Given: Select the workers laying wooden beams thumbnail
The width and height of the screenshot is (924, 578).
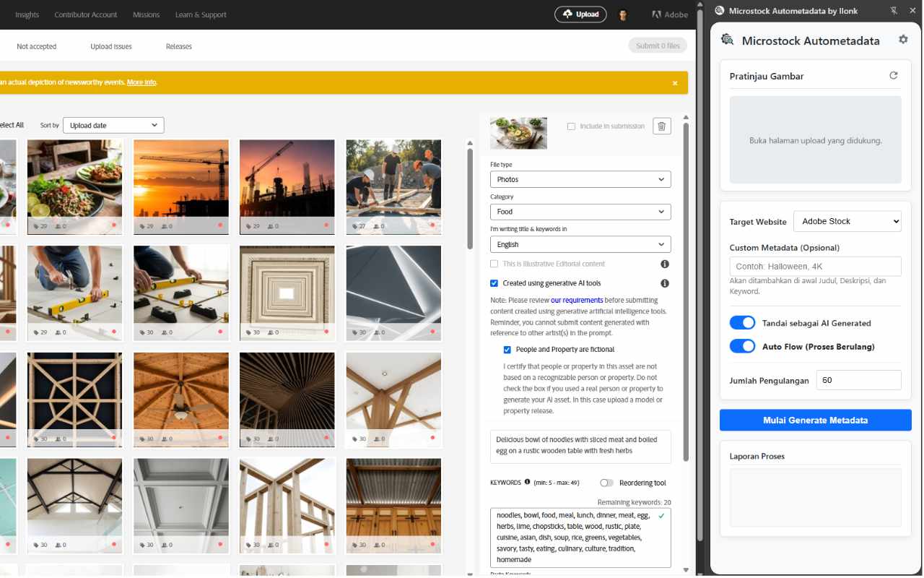Looking at the screenshot, I should coord(393,186).
